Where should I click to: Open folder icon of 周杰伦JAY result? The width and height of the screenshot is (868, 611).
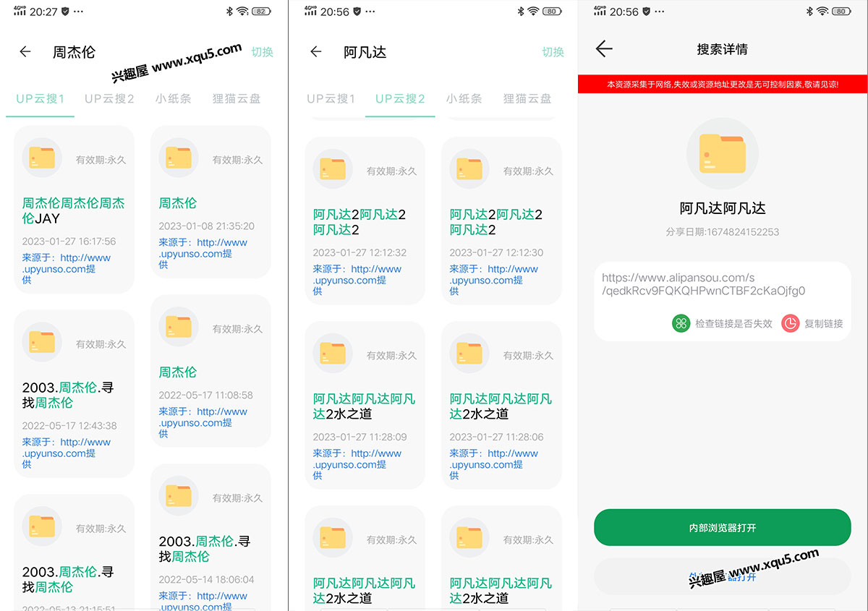42,158
